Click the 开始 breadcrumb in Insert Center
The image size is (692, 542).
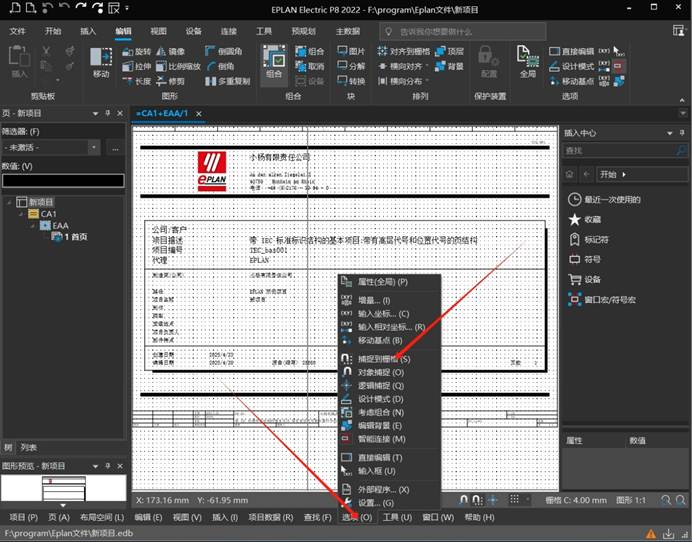(608, 174)
